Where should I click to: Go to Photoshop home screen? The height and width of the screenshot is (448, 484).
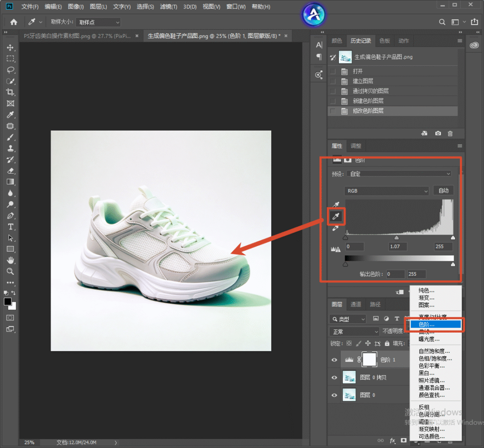coord(14,22)
